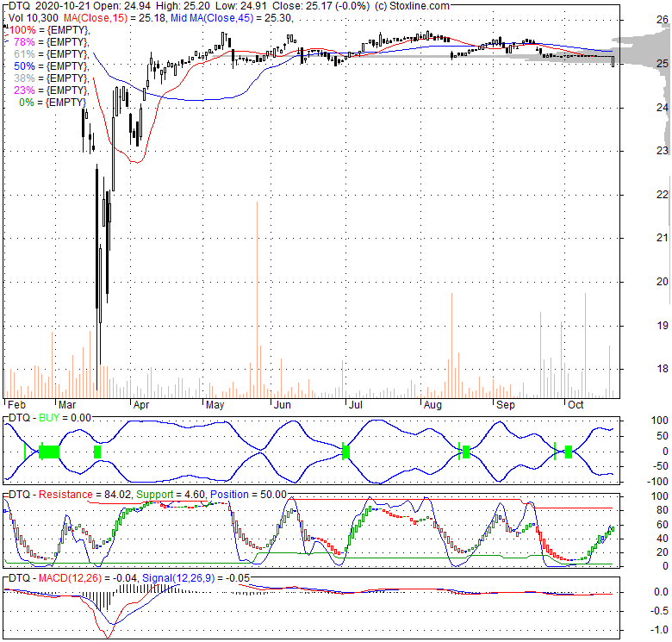The height and width of the screenshot is (642, 672).
Task: Click the red 'MA(Close,15)' legend label
Action: point(95,18)
